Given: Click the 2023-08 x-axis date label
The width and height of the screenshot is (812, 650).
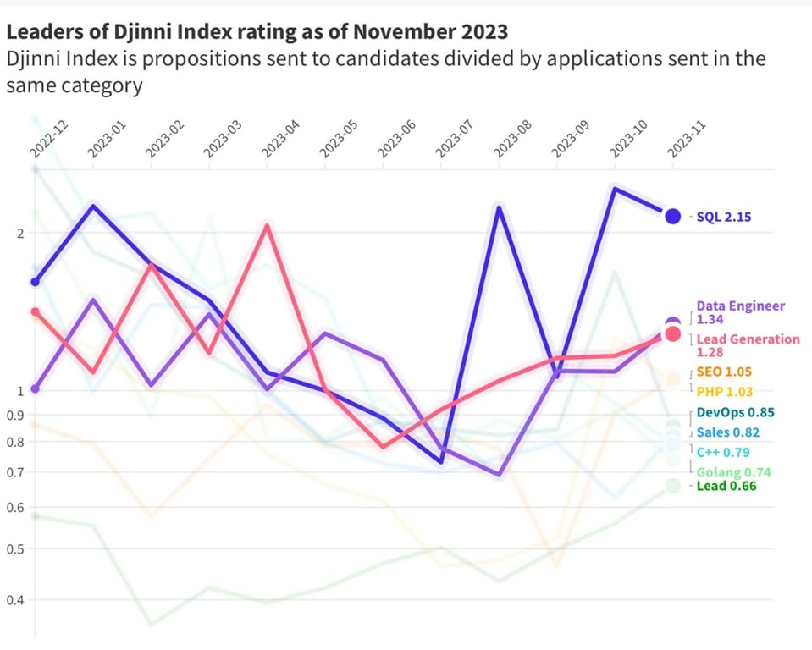Looking at the screenshot, I should coord(511,140).
